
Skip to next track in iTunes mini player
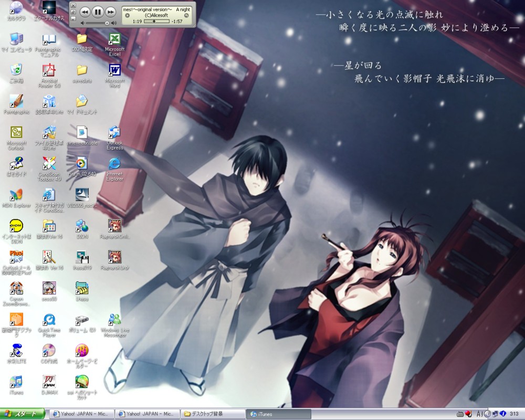[x=110, y=13]
